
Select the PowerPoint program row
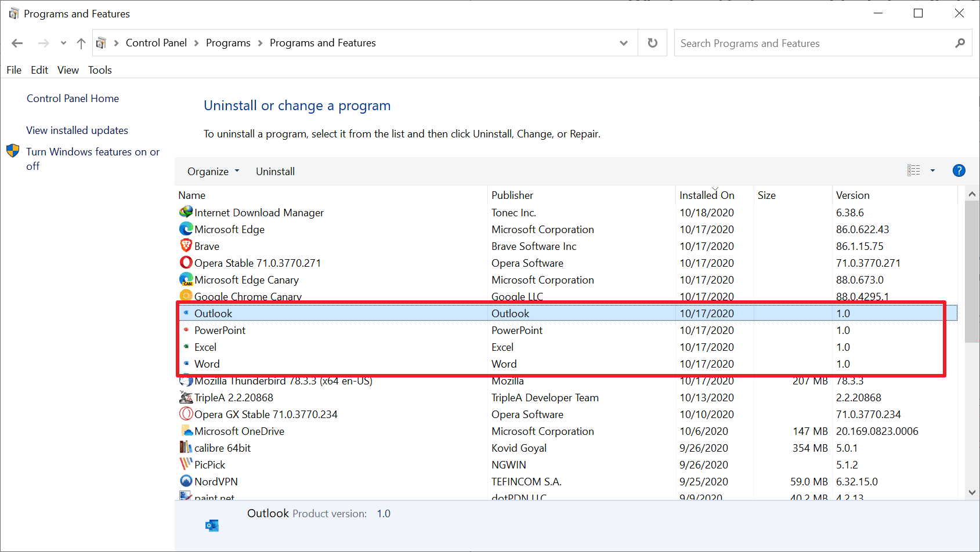point(567,330)
